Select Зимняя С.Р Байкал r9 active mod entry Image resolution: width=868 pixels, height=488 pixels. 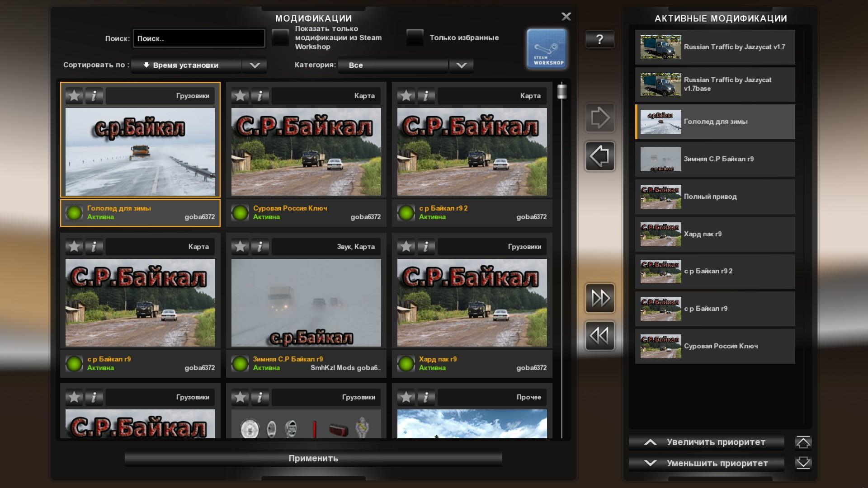click(x=715, y=159)
